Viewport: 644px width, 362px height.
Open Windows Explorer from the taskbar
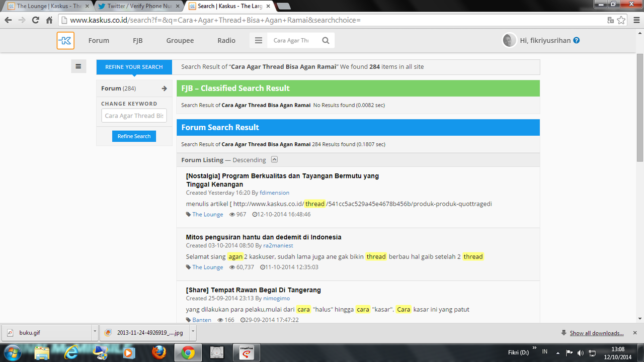point(43,352)
